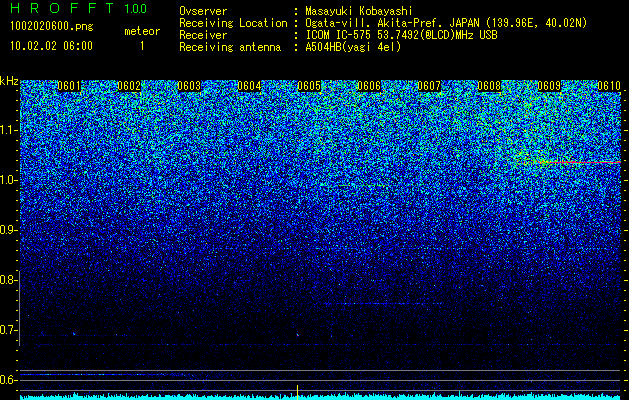Click the meteor label
The height and width of the screenshot is (400, 629).
click(142, 31)
